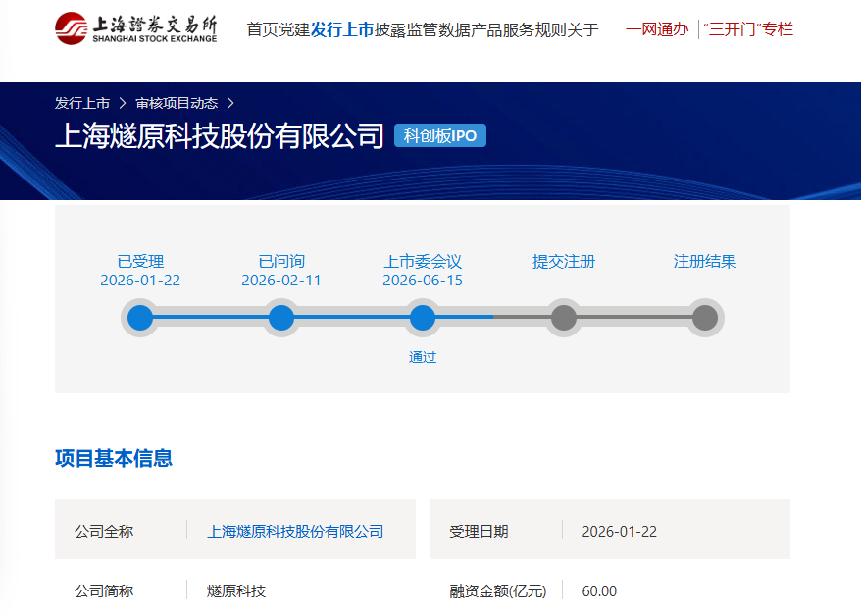Select the 发行上市 navigation item
Image resolution: width=861 pixels, height=616 pixels.
tap(342, 29)
